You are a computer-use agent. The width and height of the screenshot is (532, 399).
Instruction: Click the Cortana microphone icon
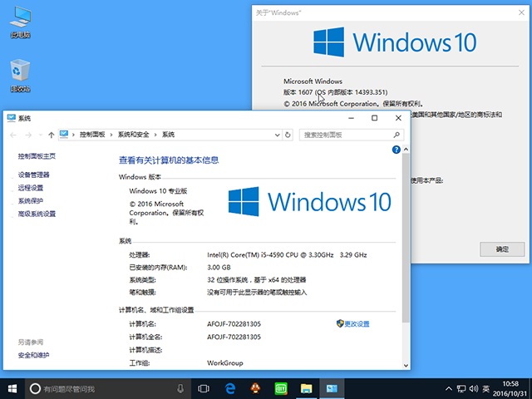click(x=180, y=388)
